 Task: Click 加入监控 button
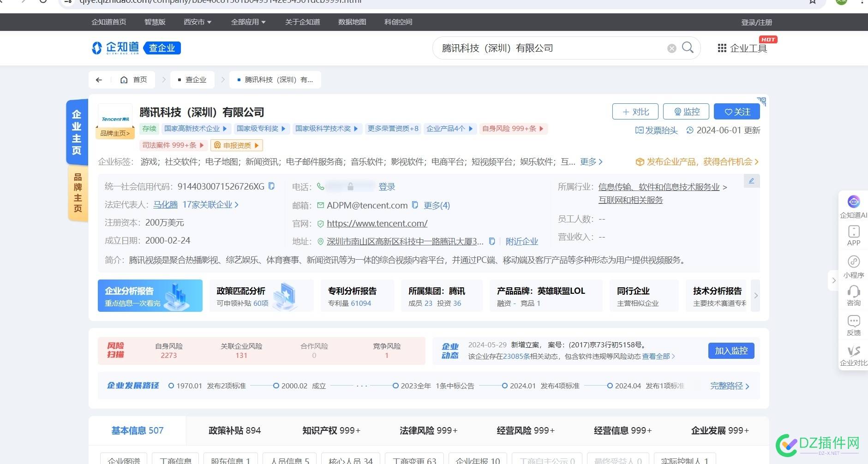point(731,351)
